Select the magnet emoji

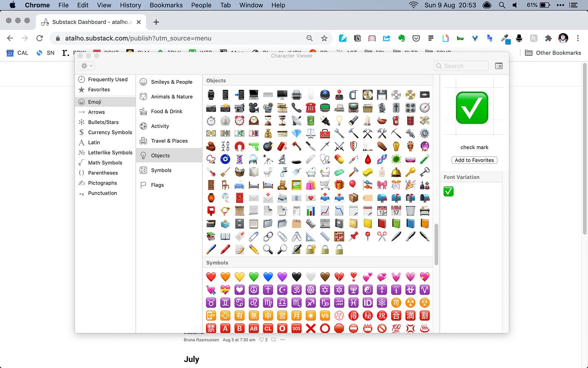239,146
